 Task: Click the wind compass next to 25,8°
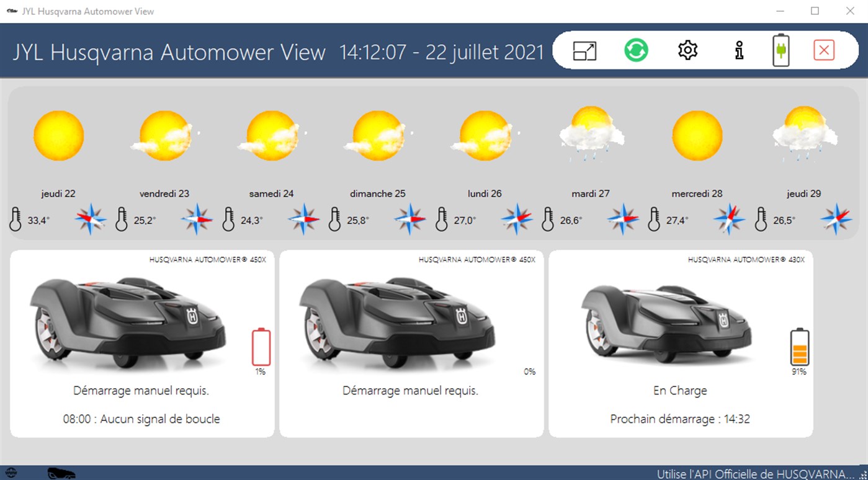pos(410,219)
